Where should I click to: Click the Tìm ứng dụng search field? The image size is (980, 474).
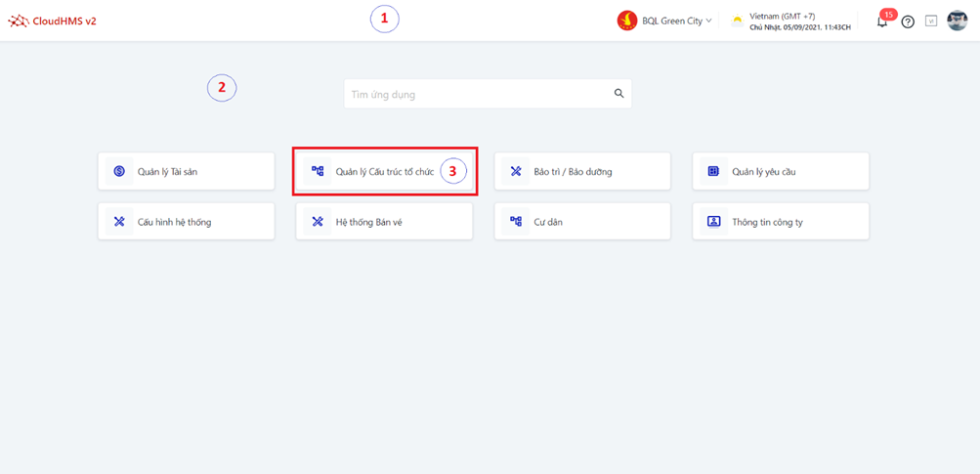pos(479,94)
